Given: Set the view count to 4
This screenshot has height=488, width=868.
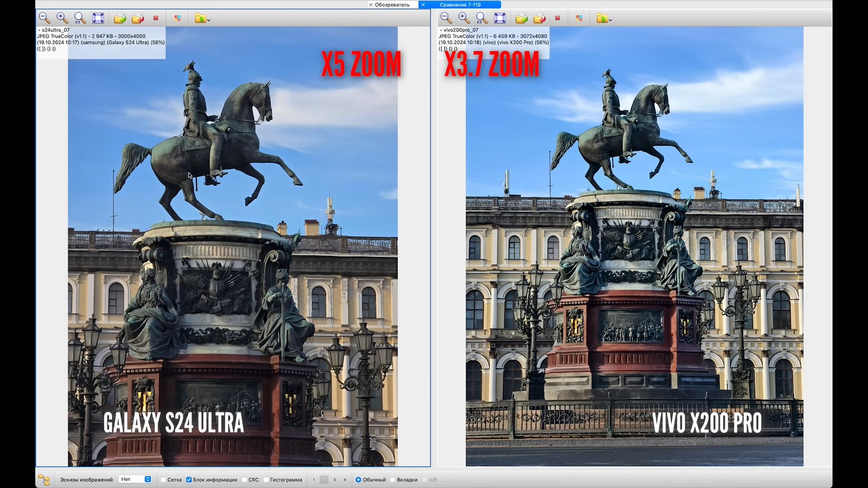Looking at the screenshot, I should tap(344, 480).
